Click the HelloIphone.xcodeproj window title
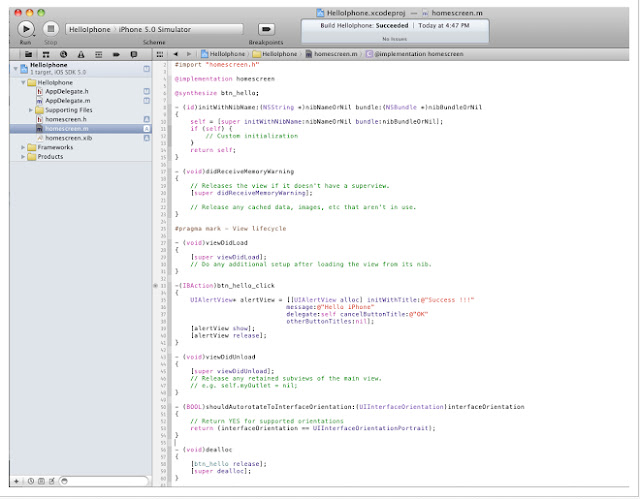The width and height of the screenshot is (640, 499). [x=362, y=13]
